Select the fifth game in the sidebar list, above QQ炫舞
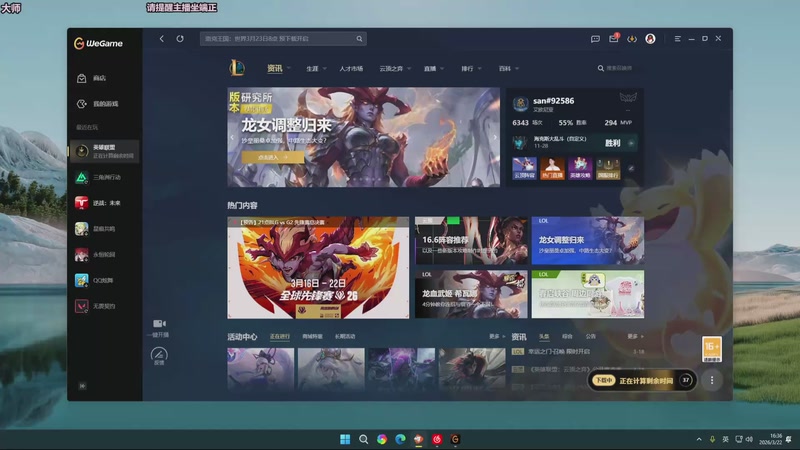 pos(104,254)
